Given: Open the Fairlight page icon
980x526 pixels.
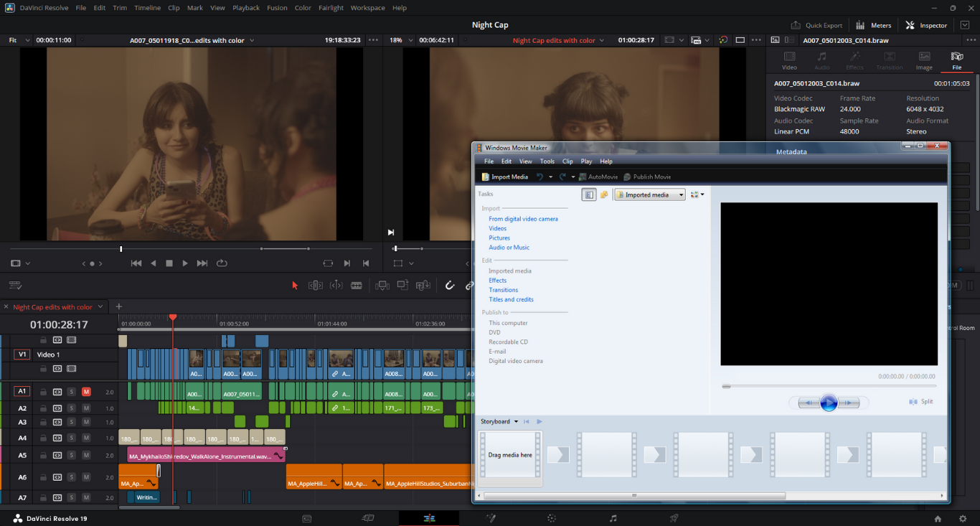Looking at the screenshot, I should (x=613, y=518).
